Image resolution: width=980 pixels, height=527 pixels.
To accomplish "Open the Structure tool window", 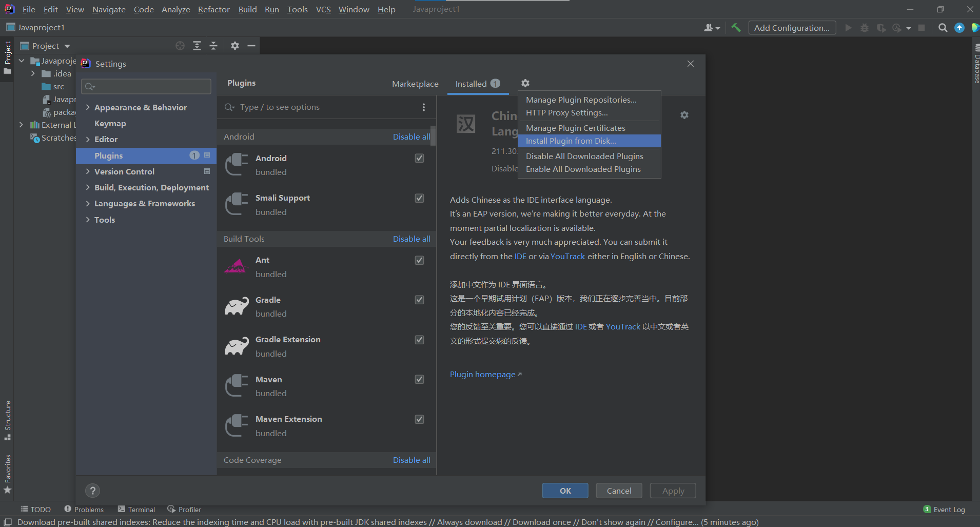I will pyautogui.click(x=8, y=420).
